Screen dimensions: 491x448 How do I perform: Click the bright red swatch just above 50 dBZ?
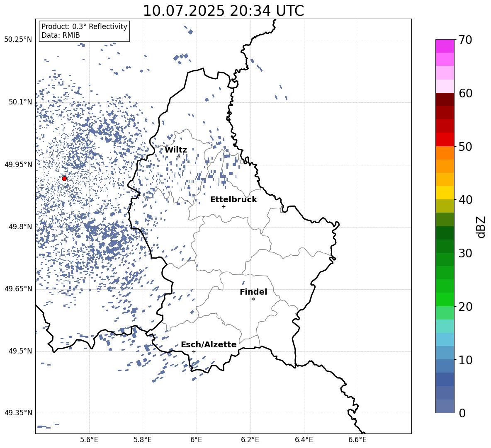[x=445, y=140]
